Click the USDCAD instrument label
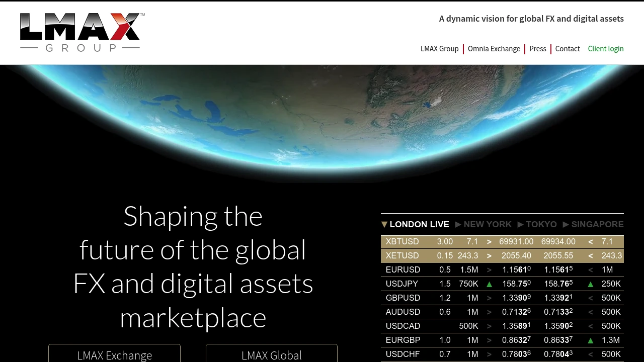The height and width of the screenshot is (362, 644). (403, 326)
